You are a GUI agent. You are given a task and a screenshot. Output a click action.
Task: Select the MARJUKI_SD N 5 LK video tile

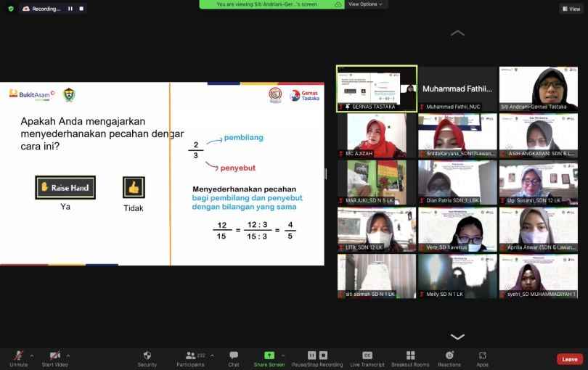(377, 183)
